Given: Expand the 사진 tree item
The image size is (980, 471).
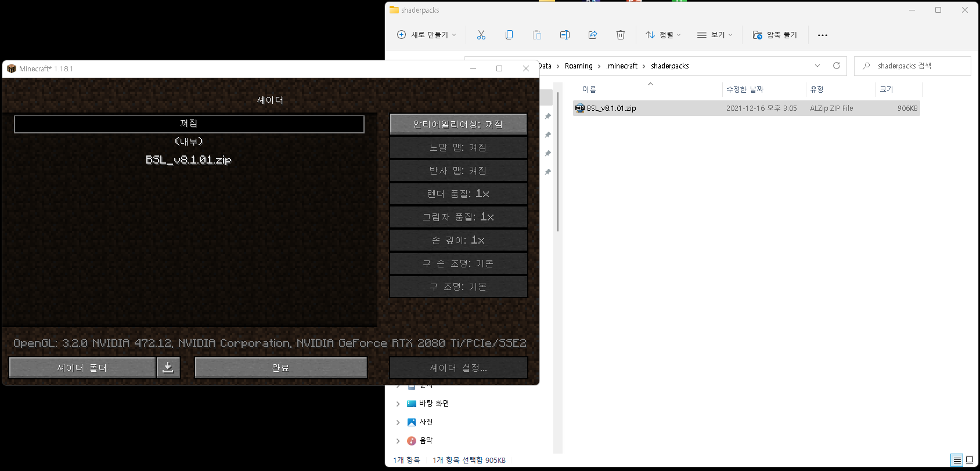Looking at the screenshot, I should tap(398, 422).
